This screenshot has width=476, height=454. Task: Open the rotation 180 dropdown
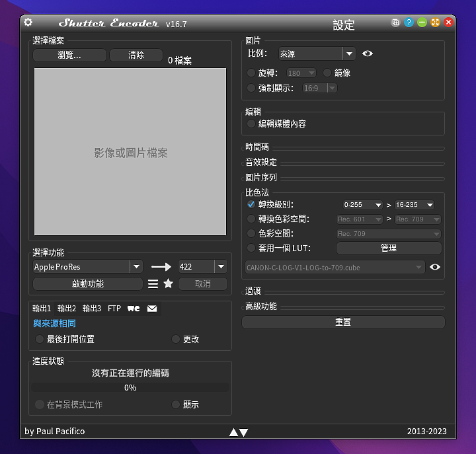tap(301, 73)
